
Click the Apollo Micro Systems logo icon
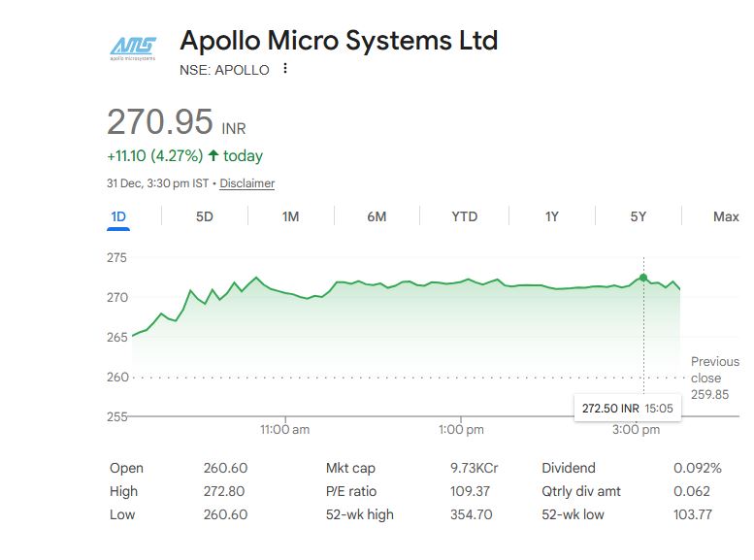[133, 47]
